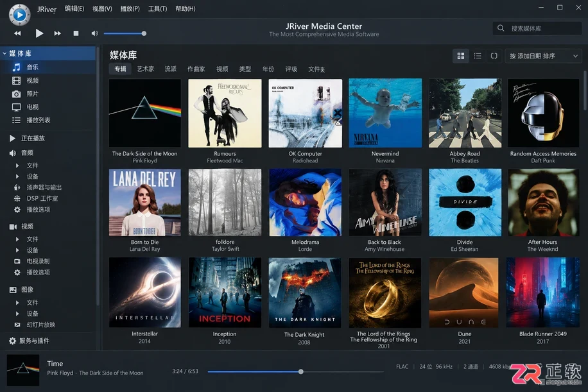Image resolution: width=588 pixels, height=392 pixels.
Task: Open 播放选项 gear under 音频
Action: pos(17,210)
